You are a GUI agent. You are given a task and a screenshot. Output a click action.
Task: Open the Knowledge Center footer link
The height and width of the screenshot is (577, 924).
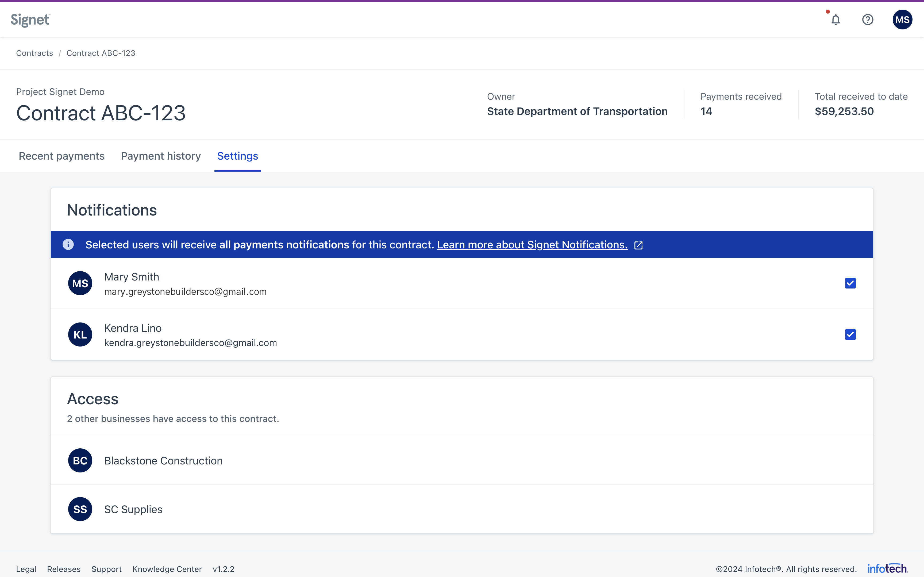[167, 569]
